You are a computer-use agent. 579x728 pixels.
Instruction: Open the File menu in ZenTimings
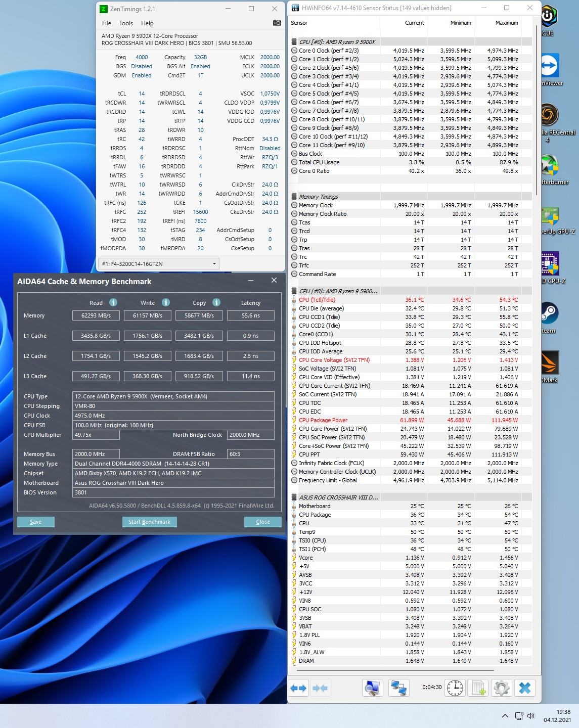pos(107,23)
